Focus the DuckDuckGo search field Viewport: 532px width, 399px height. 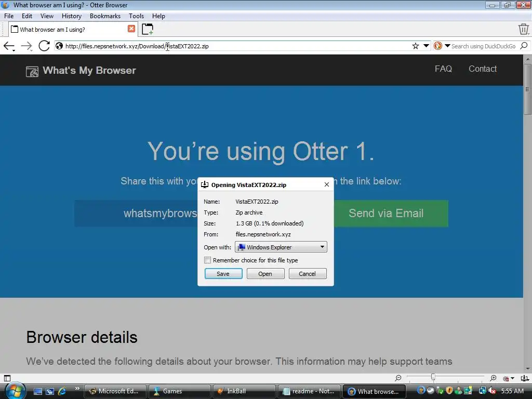click(x=484, y=46)
